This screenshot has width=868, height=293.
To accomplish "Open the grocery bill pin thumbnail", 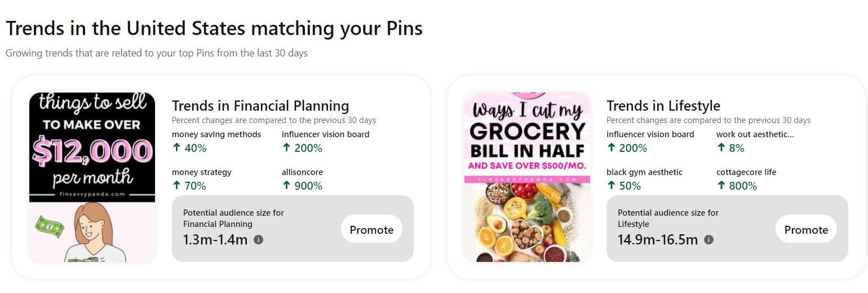I will pos(527,177).
